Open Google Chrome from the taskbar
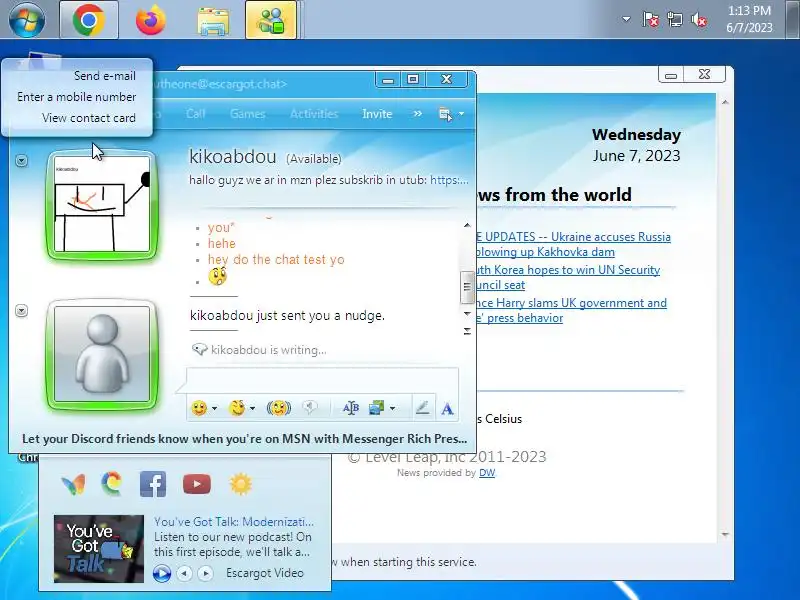Screen dimensions: 800x600 click(89, 20)
